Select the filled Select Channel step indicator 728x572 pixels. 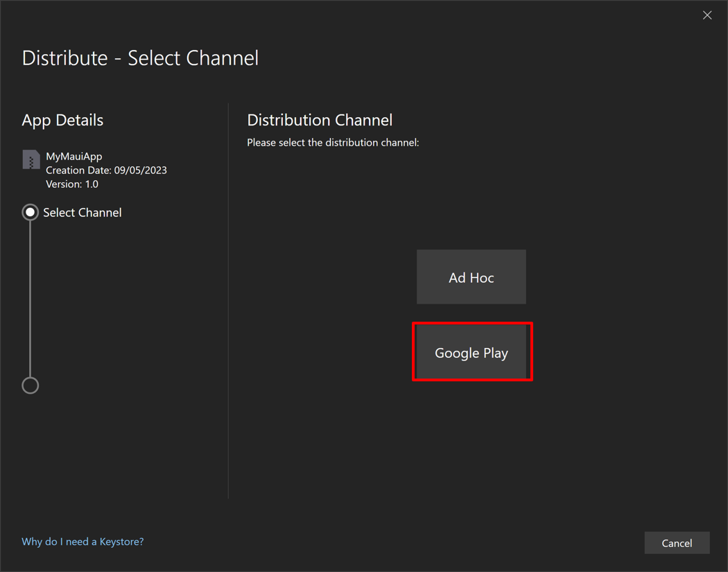(x=30, y=212)
